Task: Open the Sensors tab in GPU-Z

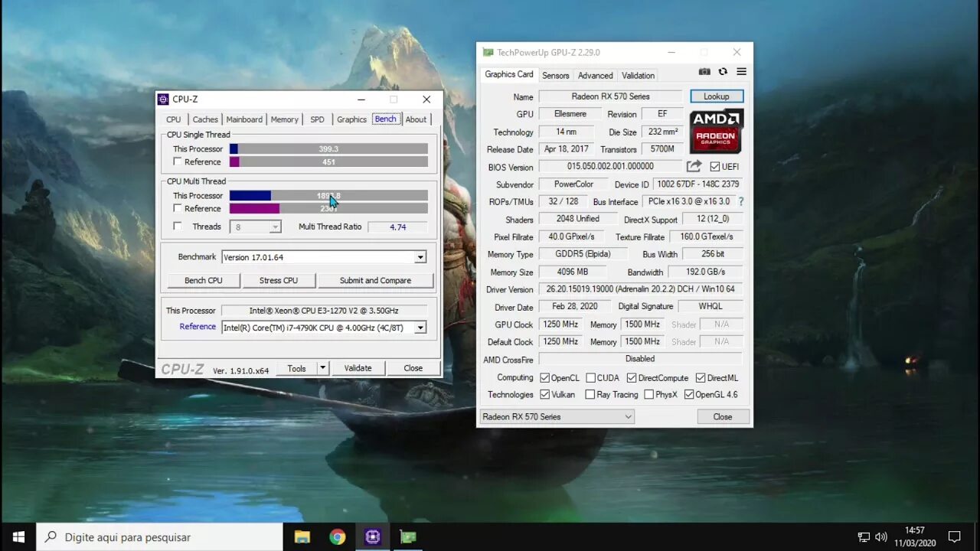Action: click(x=556, y=76)
